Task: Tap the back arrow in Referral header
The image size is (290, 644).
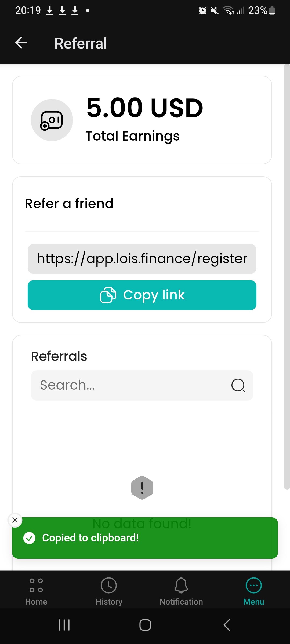Action: click(x=21, y=43)
